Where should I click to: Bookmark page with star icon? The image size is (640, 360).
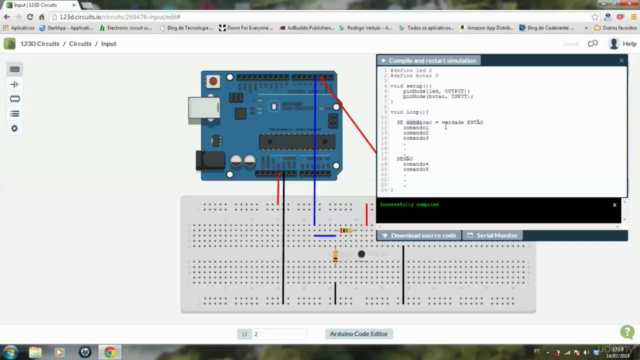[x=595, y=17]
